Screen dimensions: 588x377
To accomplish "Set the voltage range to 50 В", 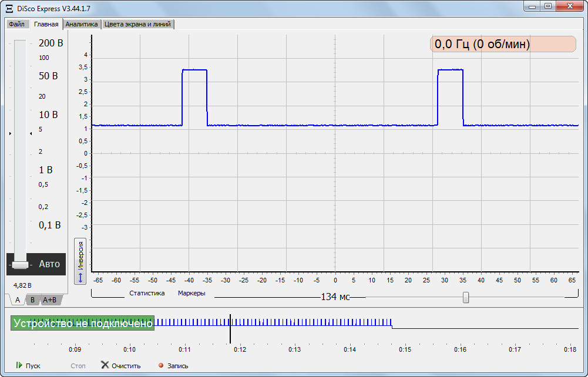I will point(48,76).
